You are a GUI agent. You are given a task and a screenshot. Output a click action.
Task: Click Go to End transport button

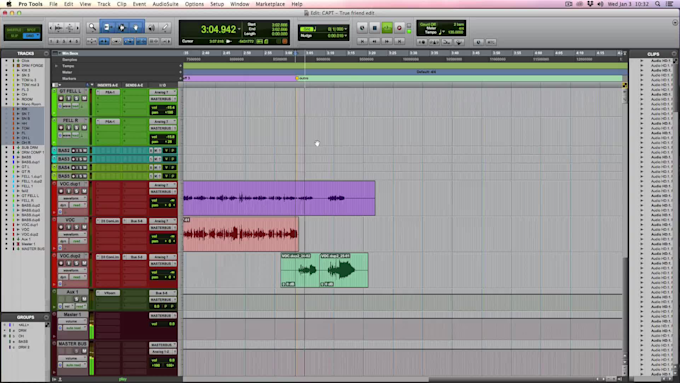pos(399,41)
